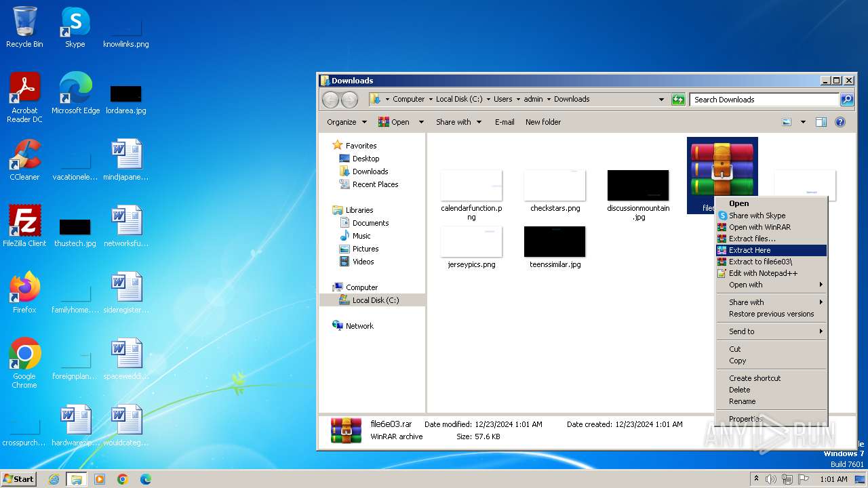Image resolution: width=868 pixels, height=488 pixels.
Task: Expand the change view dropdown arrow
Action: point(803,122)
